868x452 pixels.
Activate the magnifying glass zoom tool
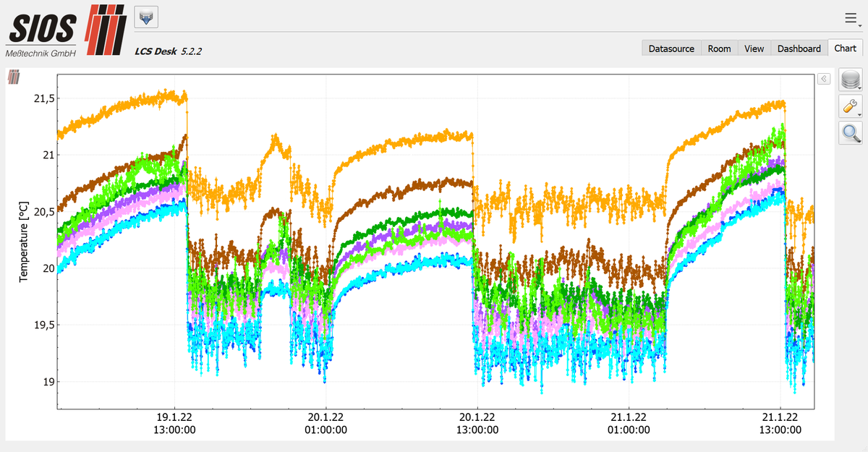(x=850, y=133)
